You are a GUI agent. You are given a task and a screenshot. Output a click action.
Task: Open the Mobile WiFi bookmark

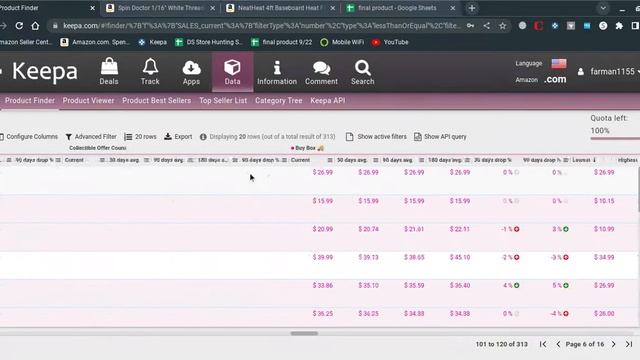[x=342, y=42]
